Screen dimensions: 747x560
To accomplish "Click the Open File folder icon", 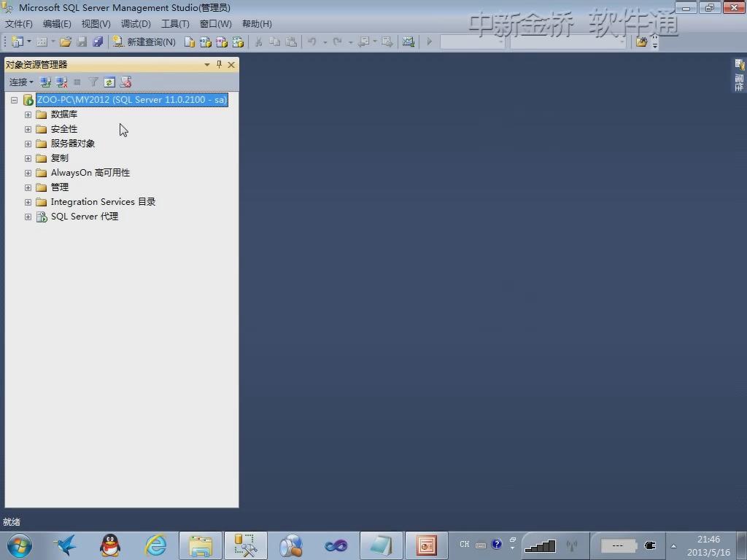I will pos(65,42).
